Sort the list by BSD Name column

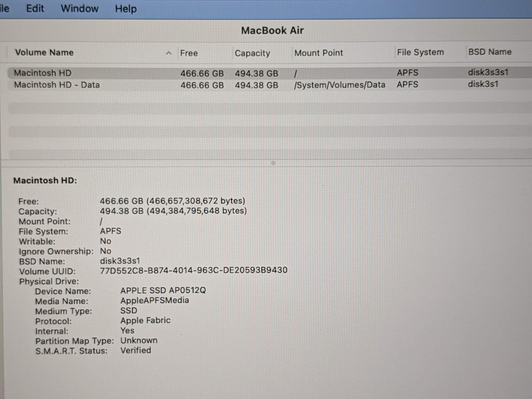(489, 52)
